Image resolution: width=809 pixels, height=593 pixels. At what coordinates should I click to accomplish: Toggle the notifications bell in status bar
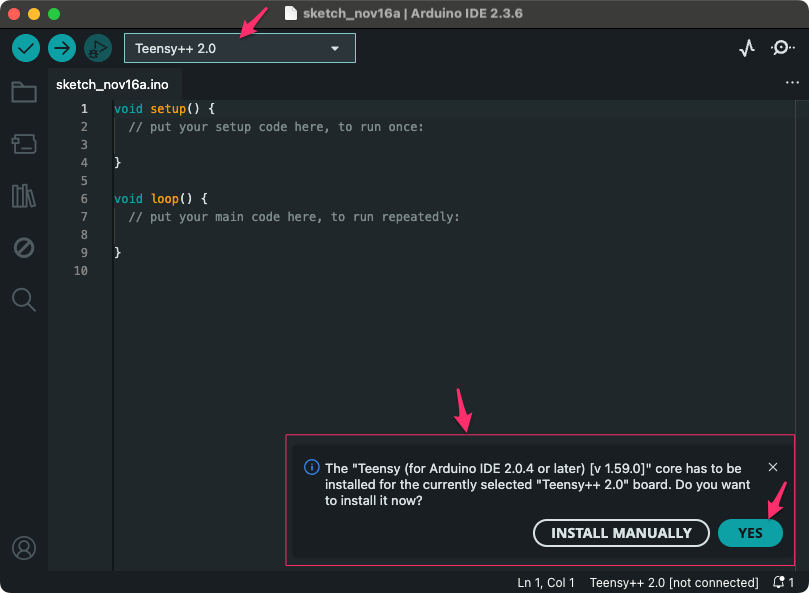(784, 582)
